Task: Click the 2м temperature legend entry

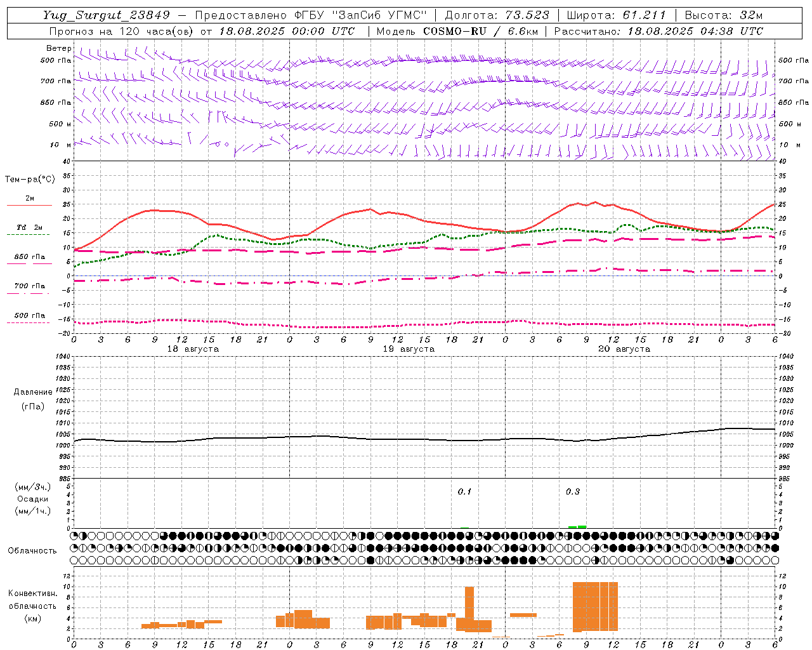Action: point(30,199)
